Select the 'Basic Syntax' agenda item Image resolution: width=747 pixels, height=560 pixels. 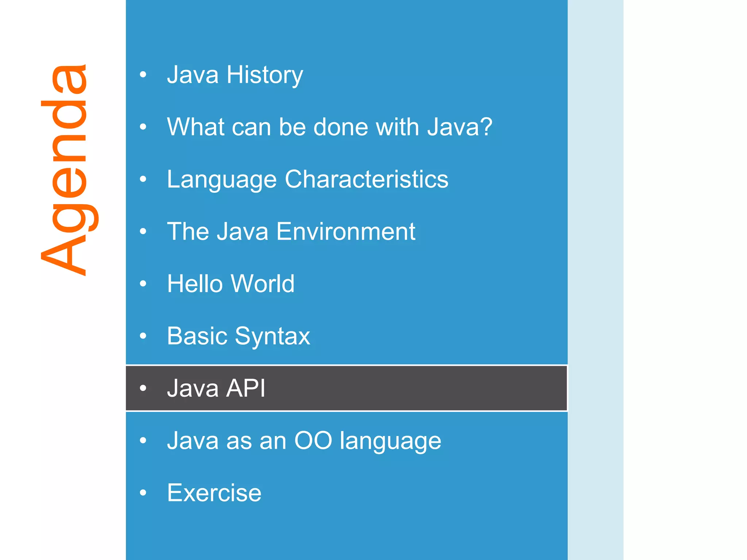pos(239,337)
